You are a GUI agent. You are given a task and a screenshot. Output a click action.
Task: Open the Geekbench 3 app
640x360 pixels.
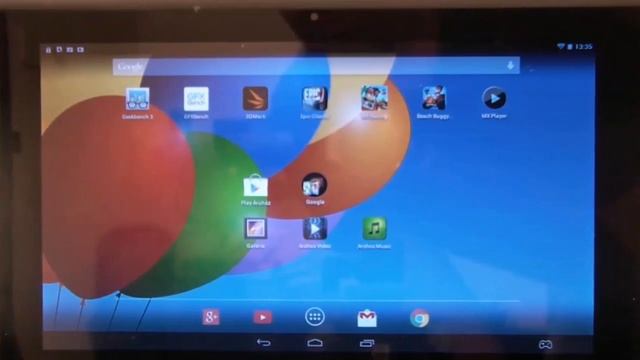138,99
